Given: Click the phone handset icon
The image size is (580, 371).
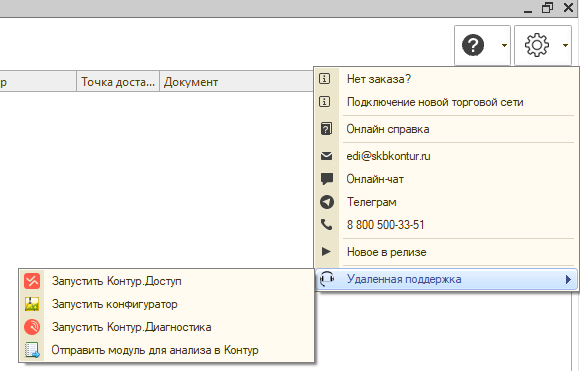Looking at the screenshot, I should click(x=326, y=225).
